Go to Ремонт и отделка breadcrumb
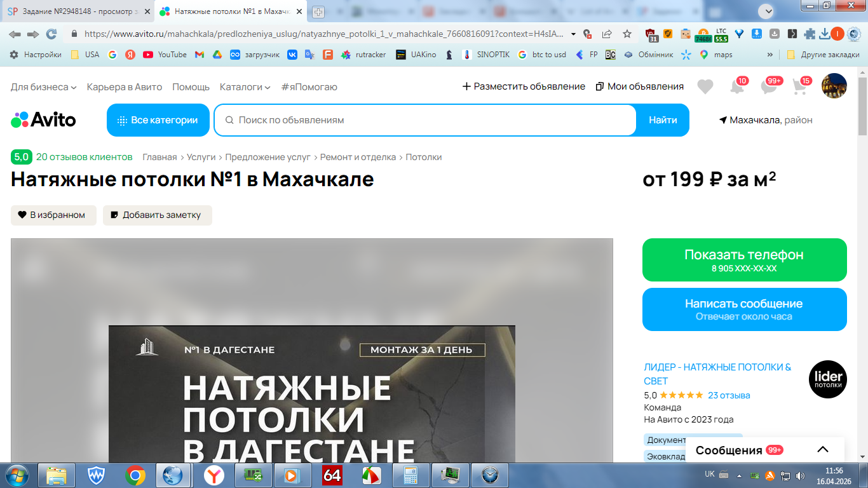Image resolution: width=868 pixels, height=488 pixels. tap(358, 157)
